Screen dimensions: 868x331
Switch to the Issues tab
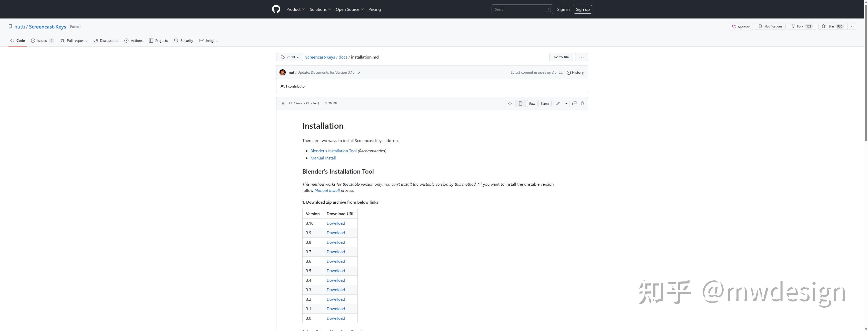(x=42, y=41)
